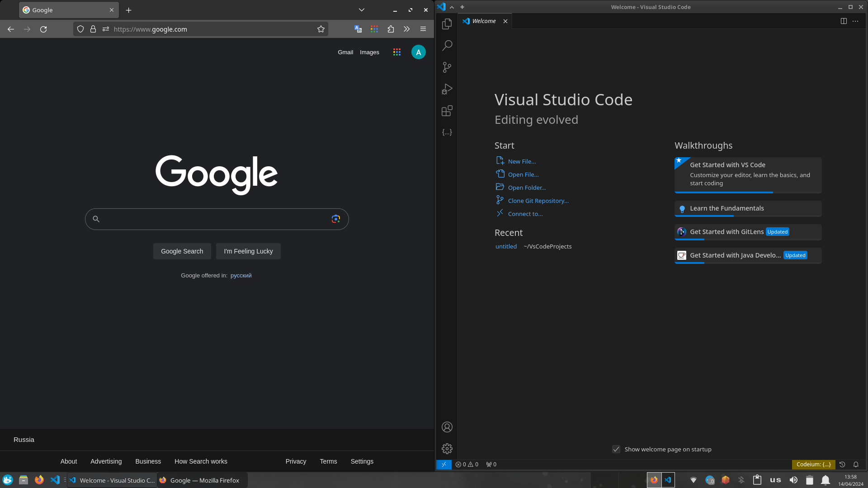Open the Extensions view in VS Code
This screenshot has width=868, height=488.
(447, 111)
